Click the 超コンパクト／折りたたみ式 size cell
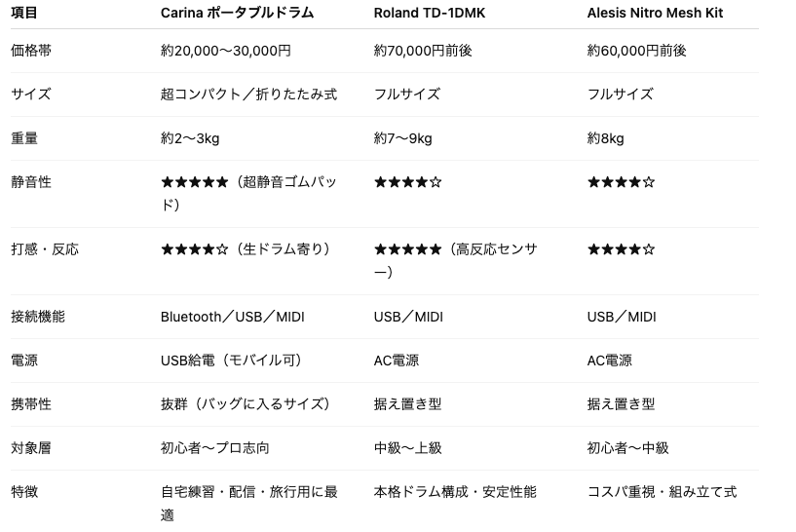The width and height of the screenshot is (796, 532). pos(248,95)
